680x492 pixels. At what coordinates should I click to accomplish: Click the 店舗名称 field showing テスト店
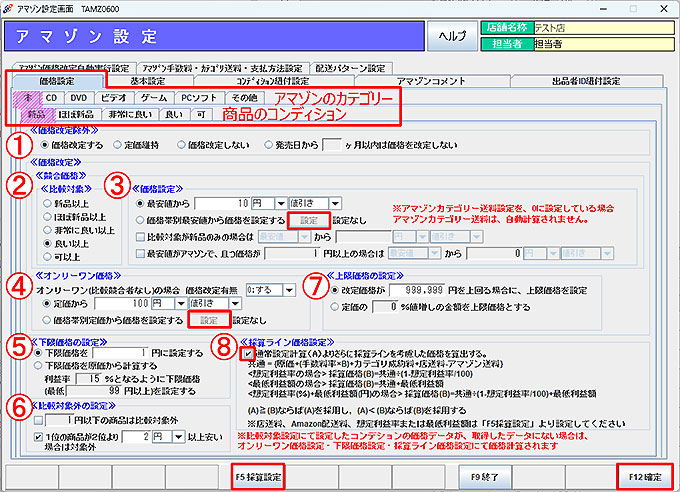tap(604, 28)
